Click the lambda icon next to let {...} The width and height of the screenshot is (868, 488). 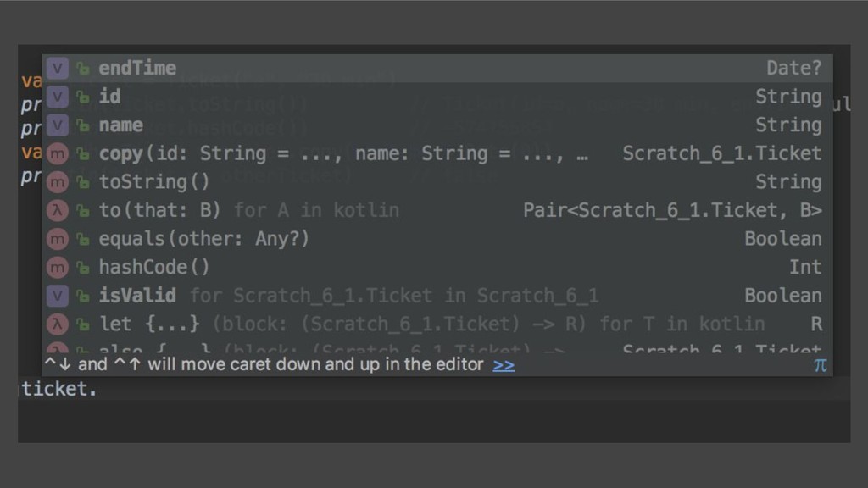[x=57, y=324]
